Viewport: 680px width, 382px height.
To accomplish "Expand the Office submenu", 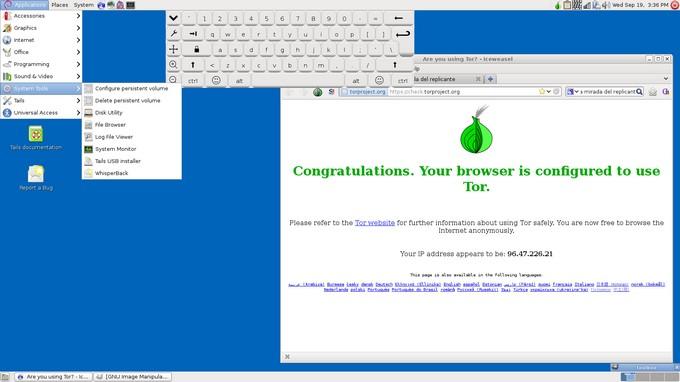I will click(x=41, y=52).
